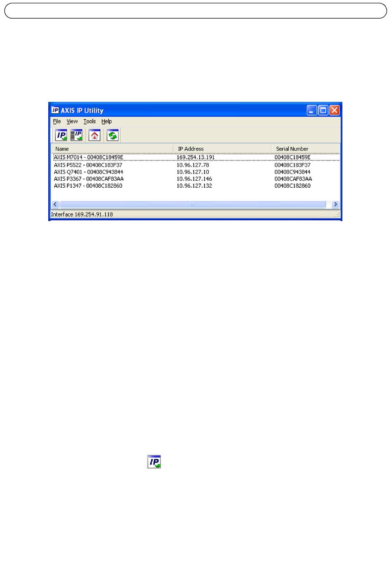Click serial number 00408C18459E cell
Viewport: 392px width, 573px height.
coord(293,158)
